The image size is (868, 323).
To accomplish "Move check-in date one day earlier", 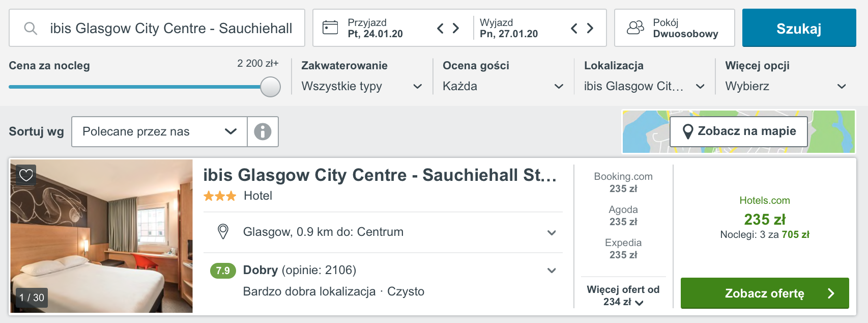I will (x=441, y=28).
